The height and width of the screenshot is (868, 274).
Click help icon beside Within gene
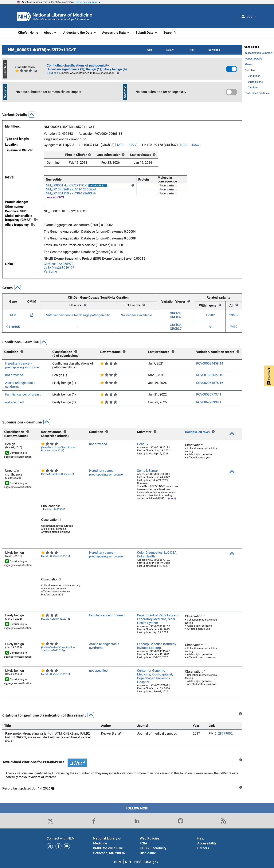(x=220, y=305)
